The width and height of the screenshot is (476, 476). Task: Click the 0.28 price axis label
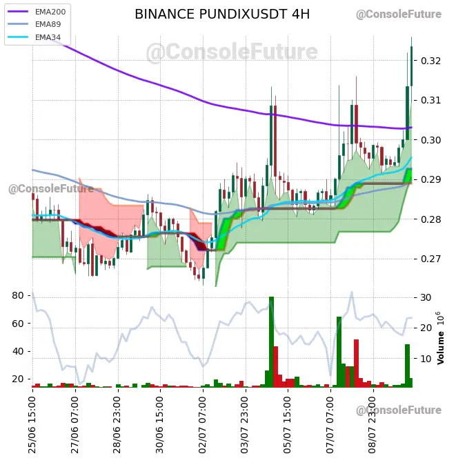pos(430,219)
